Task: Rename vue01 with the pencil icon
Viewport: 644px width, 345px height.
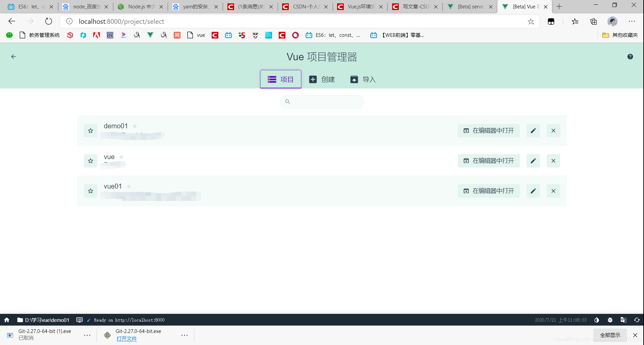Action: point(533,191)
